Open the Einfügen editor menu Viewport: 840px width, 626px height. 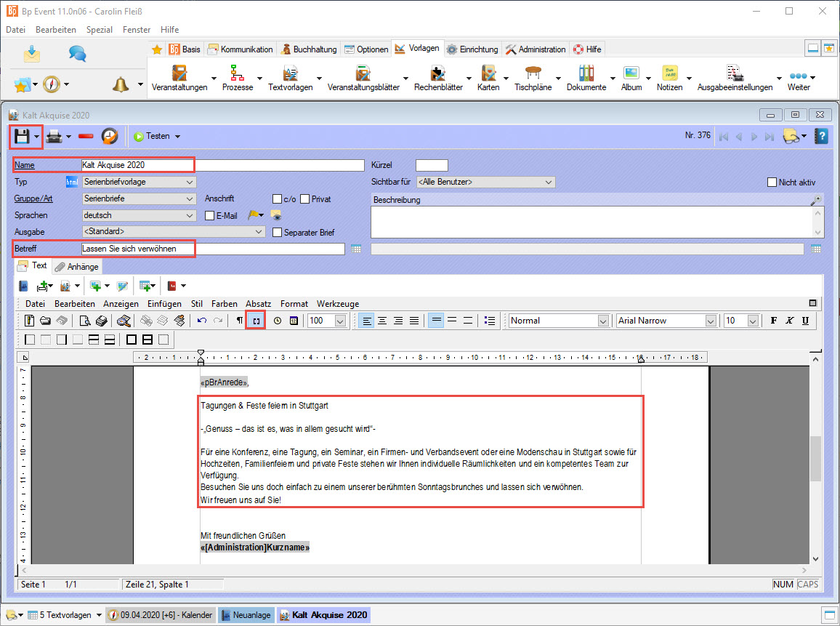(164, 303)
